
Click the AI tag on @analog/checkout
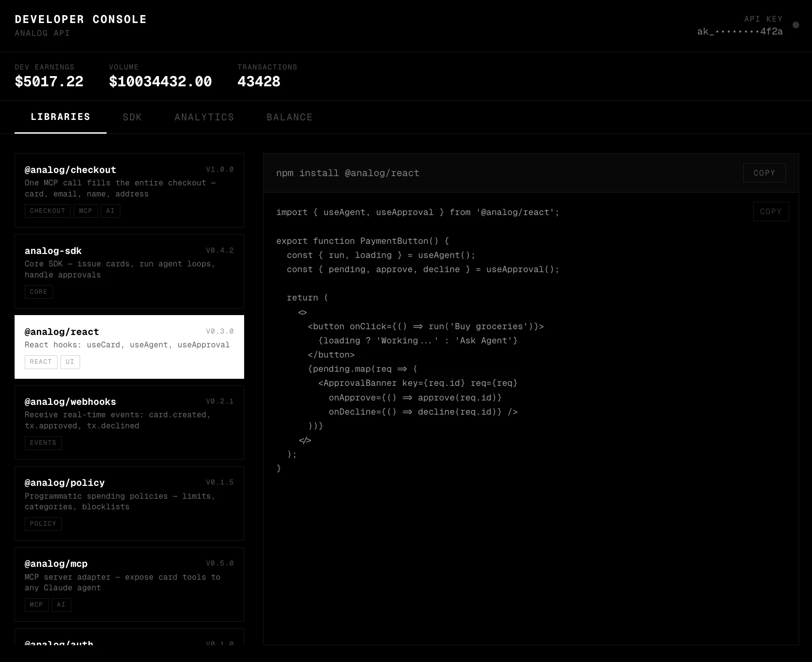111,211
